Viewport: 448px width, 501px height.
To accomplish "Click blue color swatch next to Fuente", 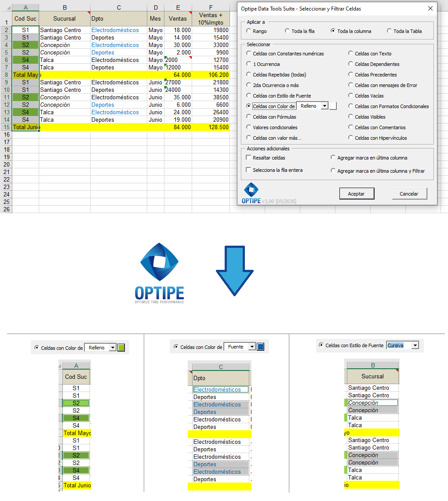I will (x=261, y=347).
